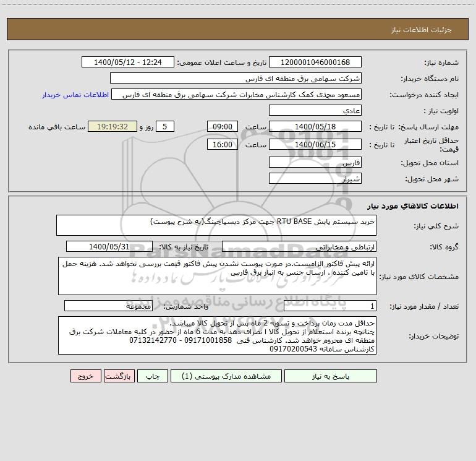This screenshot has height=461, width=476.
Task: Click the چاپ print button
Action: click(153, 376)
